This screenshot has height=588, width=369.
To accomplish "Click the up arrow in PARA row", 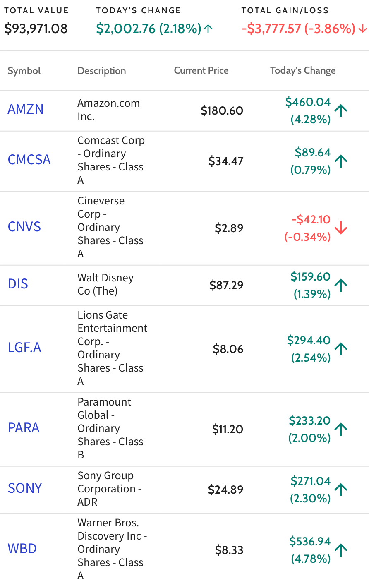I will 341,429.
